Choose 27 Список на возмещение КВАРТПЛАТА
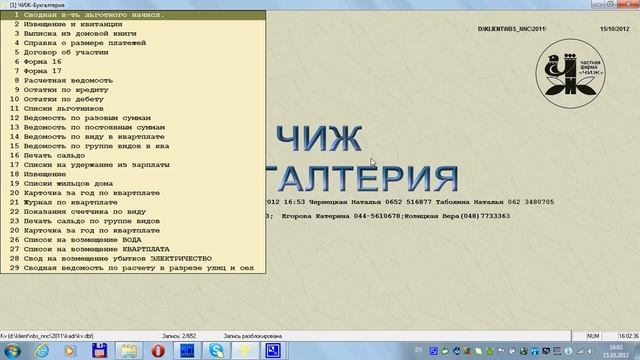This screenshot has width=640, height=360. [133, 249]
